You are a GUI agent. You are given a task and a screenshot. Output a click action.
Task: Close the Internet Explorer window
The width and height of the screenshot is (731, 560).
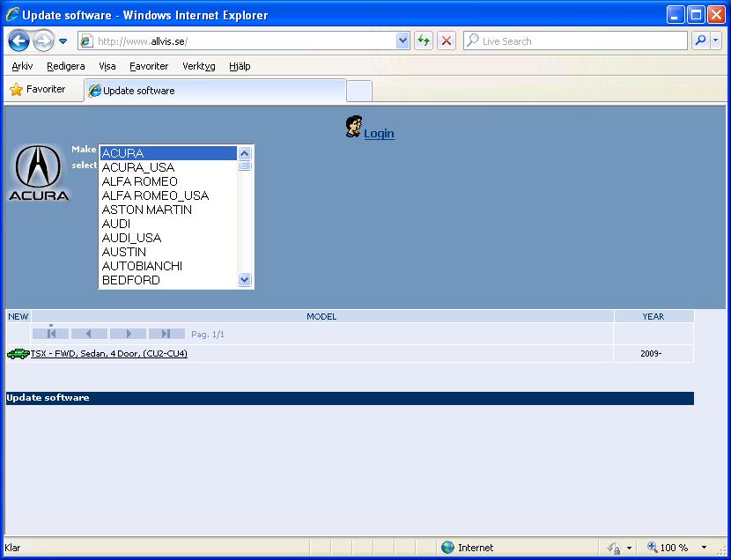click(x=716, y=15)
